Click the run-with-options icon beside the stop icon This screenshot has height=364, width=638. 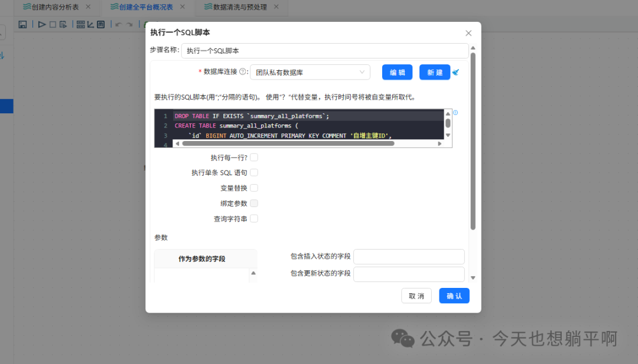pos(63,25)
